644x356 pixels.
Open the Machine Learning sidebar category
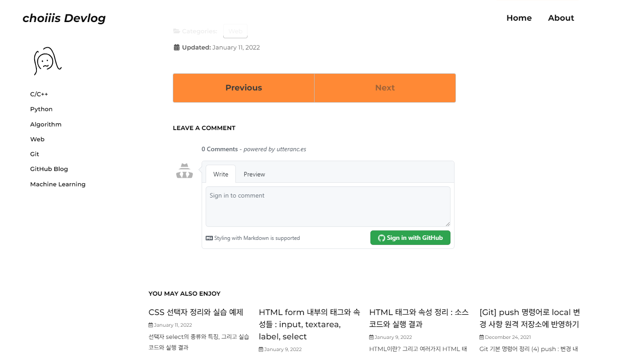(x=58, y=184)
